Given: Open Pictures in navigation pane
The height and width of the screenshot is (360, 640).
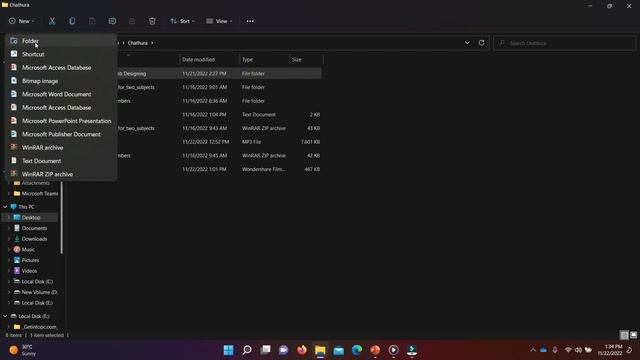Looking at the screenshot, I should [x=30, y=260].
